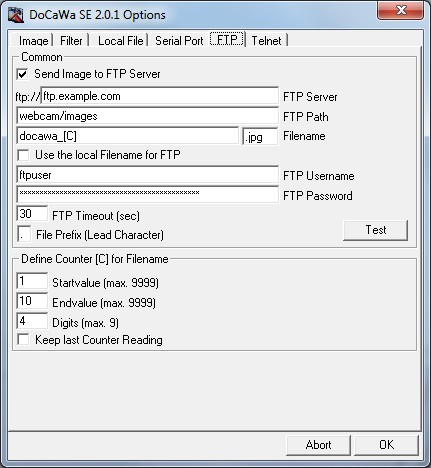Select the FTP Username field
This screenshot has height=468, width=431.
coord(147,175)
